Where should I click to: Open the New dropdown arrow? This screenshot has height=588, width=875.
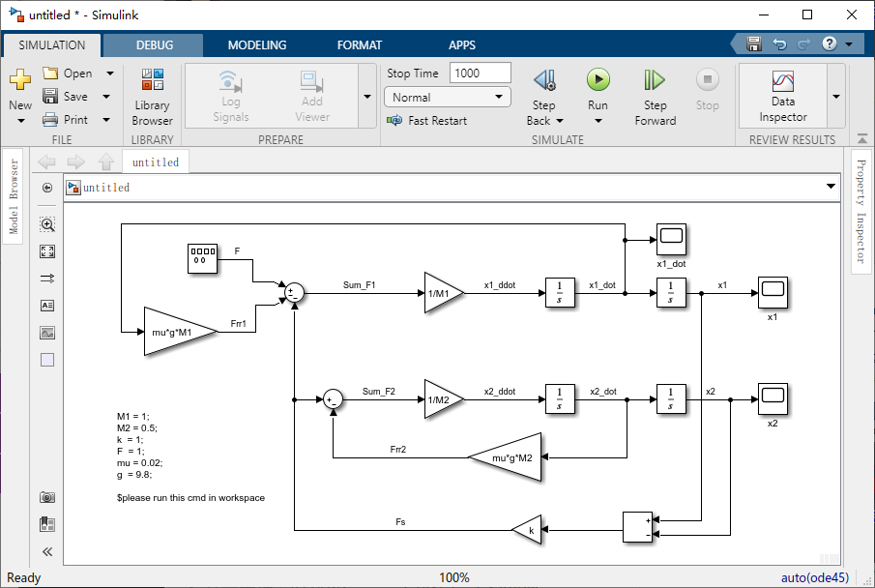[x=20, y=121]
